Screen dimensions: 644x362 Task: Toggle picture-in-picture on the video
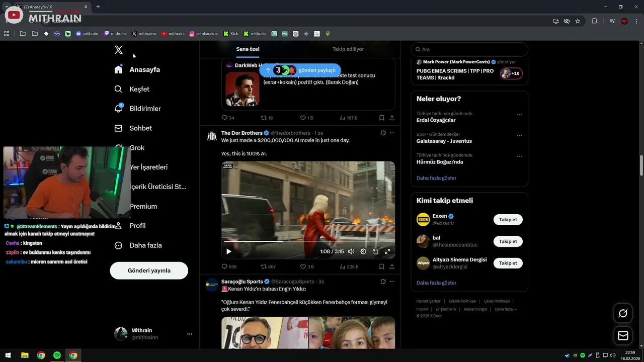click(x=375, y=251)
